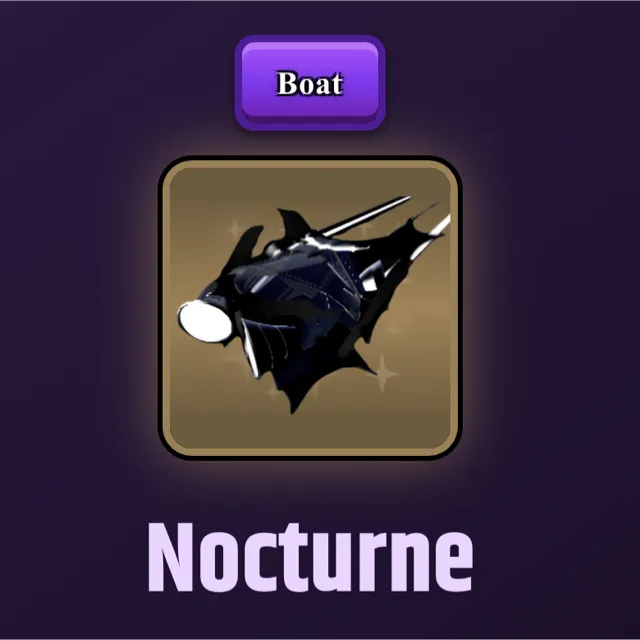Click the large sparkle star beside the boat

click(x=383, y=373)
